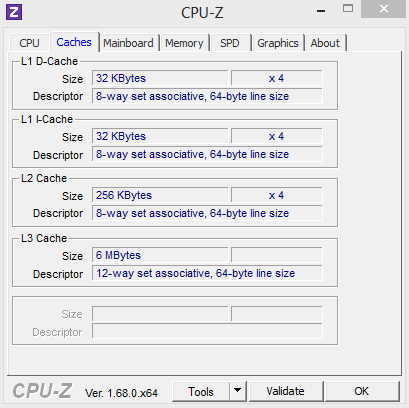Image resolution: width=409 pixels, height=408 pixels.
Task: Click the L3 Cache 6 MBytes field
Action: click(160, 255)
